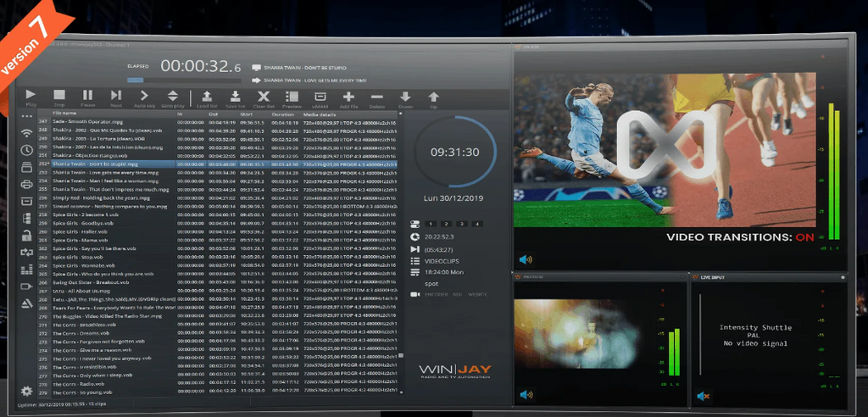Toggle Auto seq mode in toolbar

[x=144, y=97]
